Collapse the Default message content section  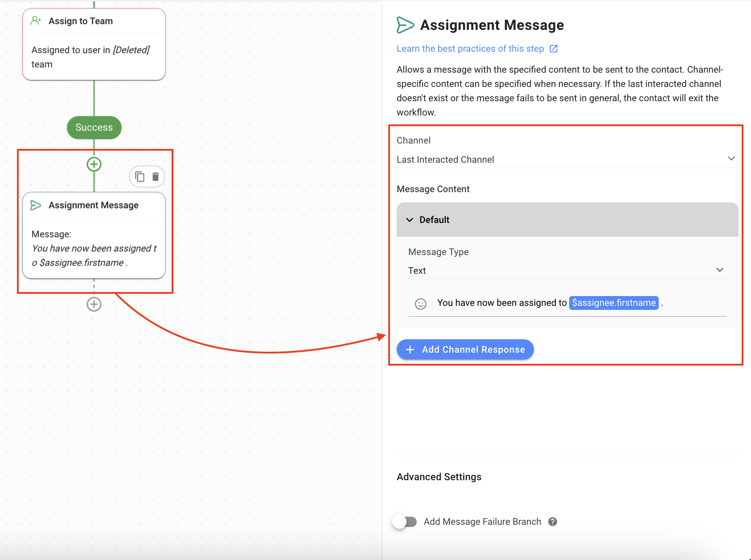pos(410,220)
